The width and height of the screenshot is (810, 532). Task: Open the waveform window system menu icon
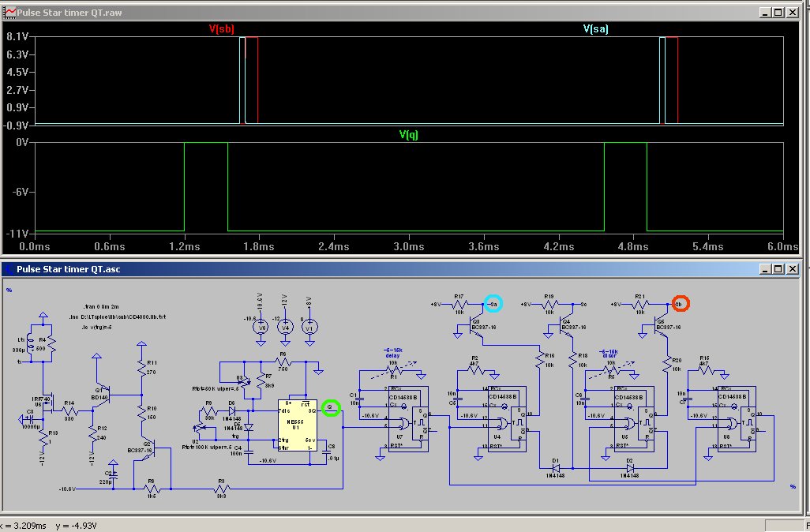[x=10, y=13]
